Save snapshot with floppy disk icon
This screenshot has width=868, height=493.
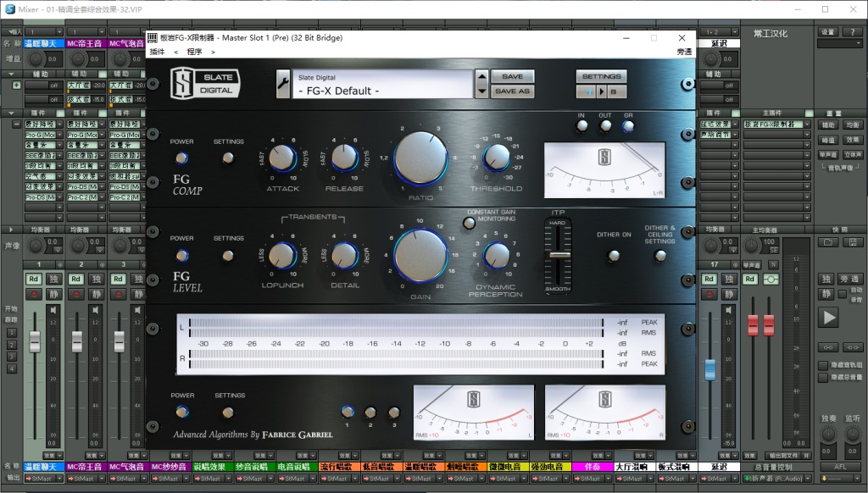click(853, 242)
